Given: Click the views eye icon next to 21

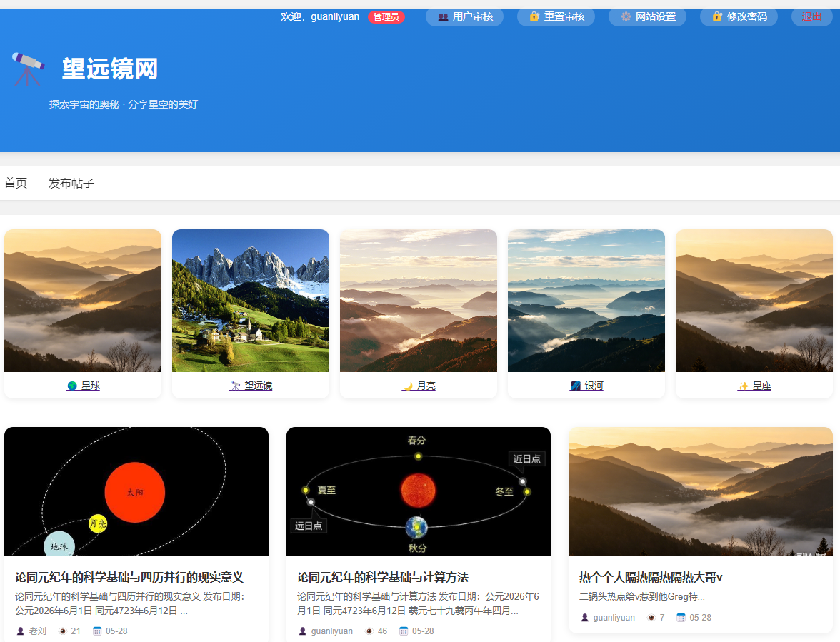Looking at the screenshot, I should (63, 631).
